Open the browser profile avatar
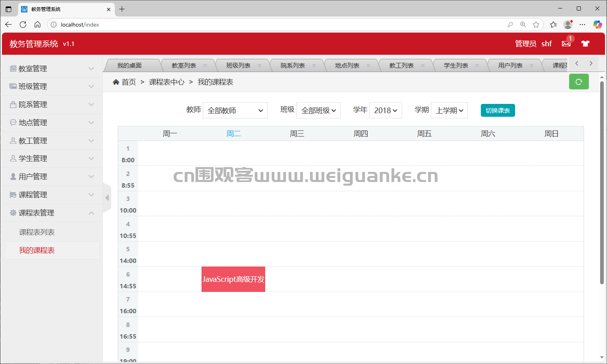Screen dimensions: 607x364 point(568,25)
